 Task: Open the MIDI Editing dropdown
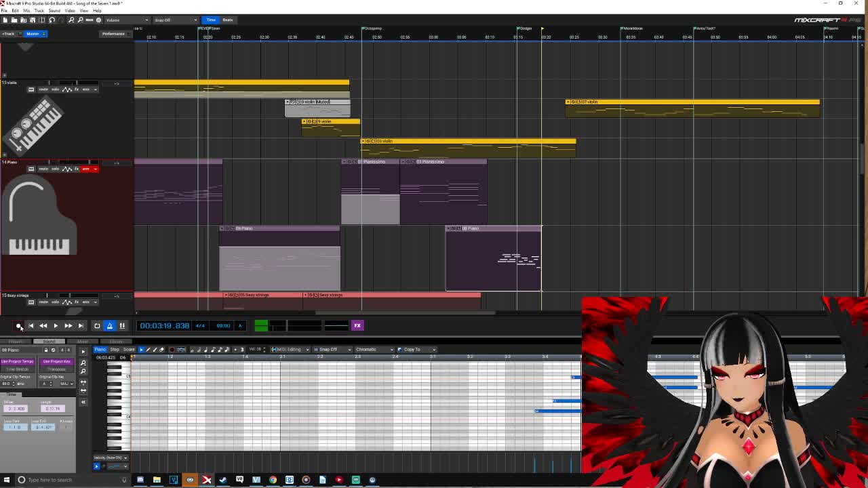[x=289, y=350]
